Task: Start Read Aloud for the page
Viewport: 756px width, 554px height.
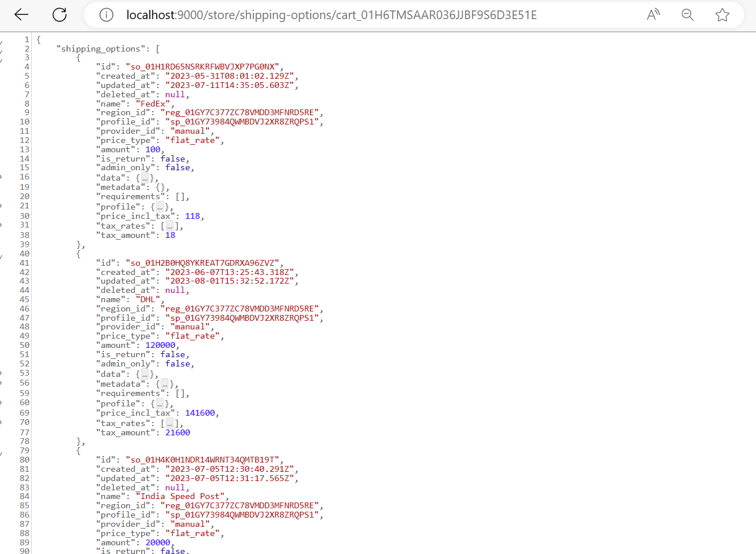Action: pos(653,14)
